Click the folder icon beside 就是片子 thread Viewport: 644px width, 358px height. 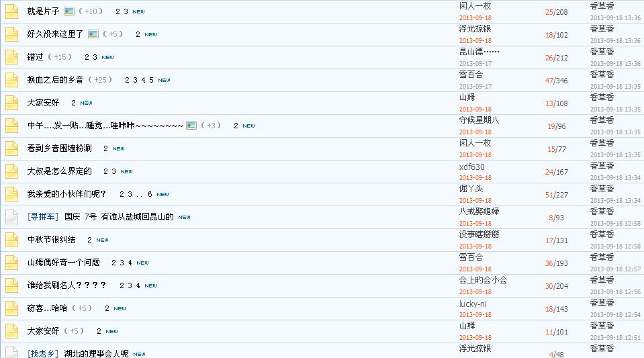click(12, 11)
